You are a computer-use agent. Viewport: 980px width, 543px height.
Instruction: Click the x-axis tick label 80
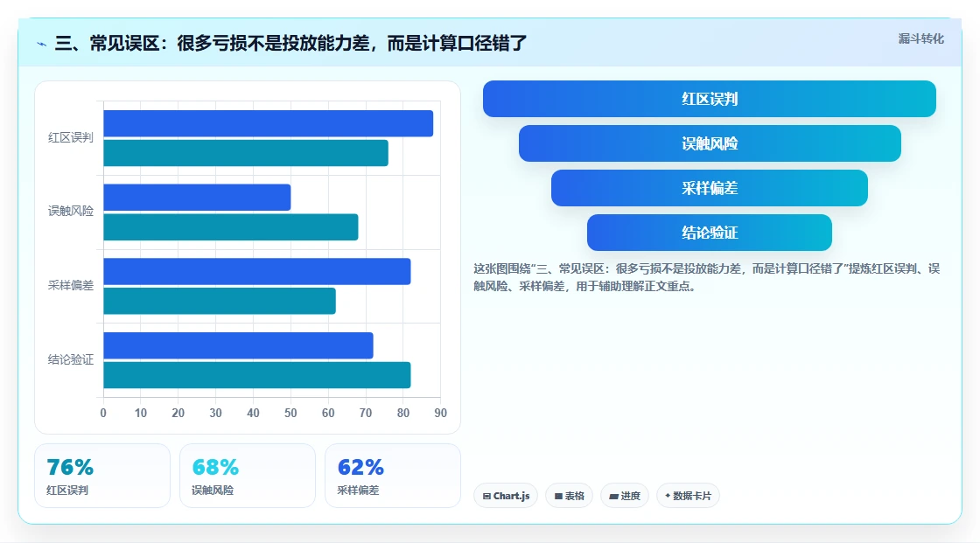pos(403,413)
